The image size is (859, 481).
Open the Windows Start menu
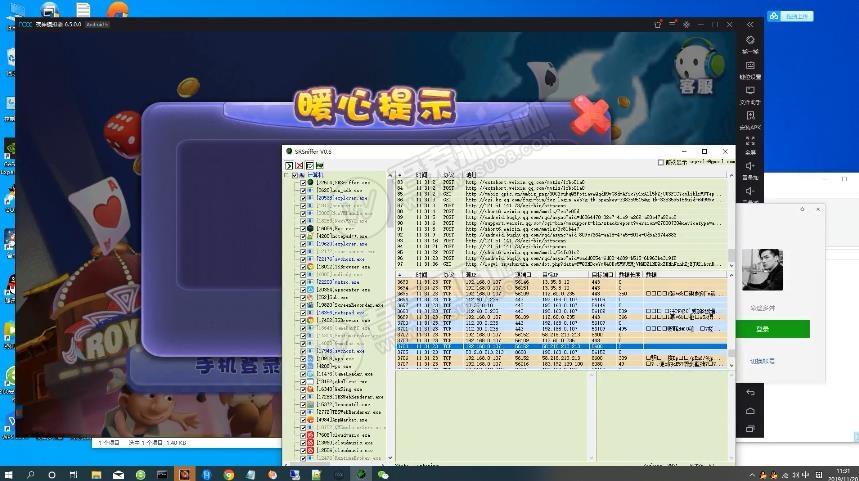click(x=8, y=474)
